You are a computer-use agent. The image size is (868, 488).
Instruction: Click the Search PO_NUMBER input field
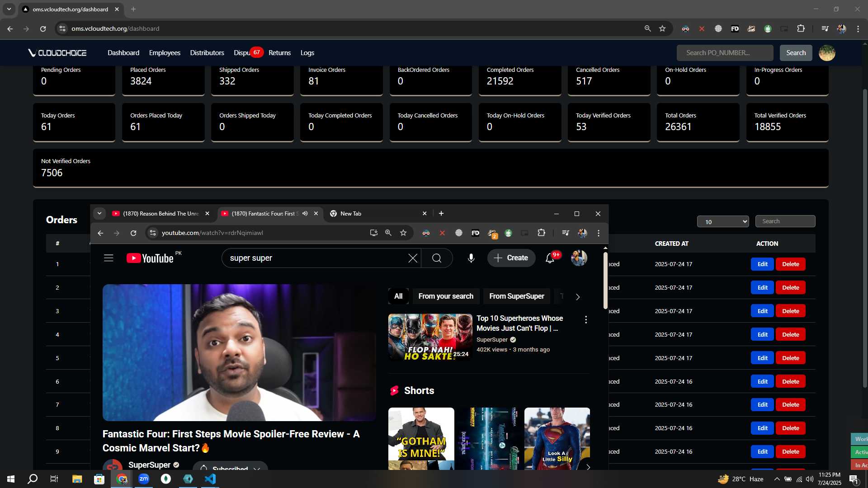tap(725, 53)
